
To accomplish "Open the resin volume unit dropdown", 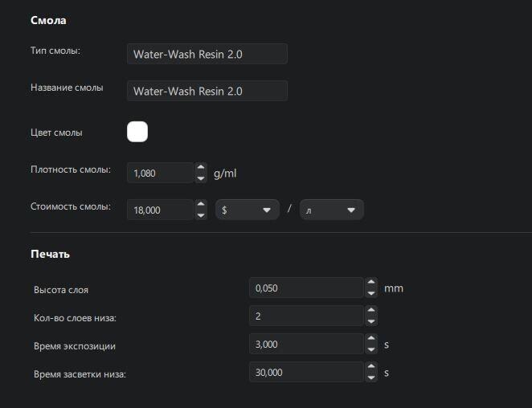I will coord(331,210).
